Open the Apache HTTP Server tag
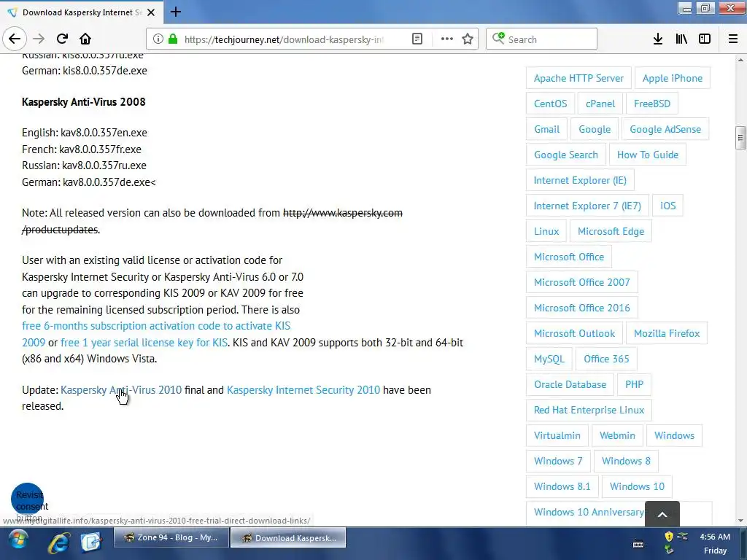747x560 pixels. pyautogui.click(x=578, y=78)
